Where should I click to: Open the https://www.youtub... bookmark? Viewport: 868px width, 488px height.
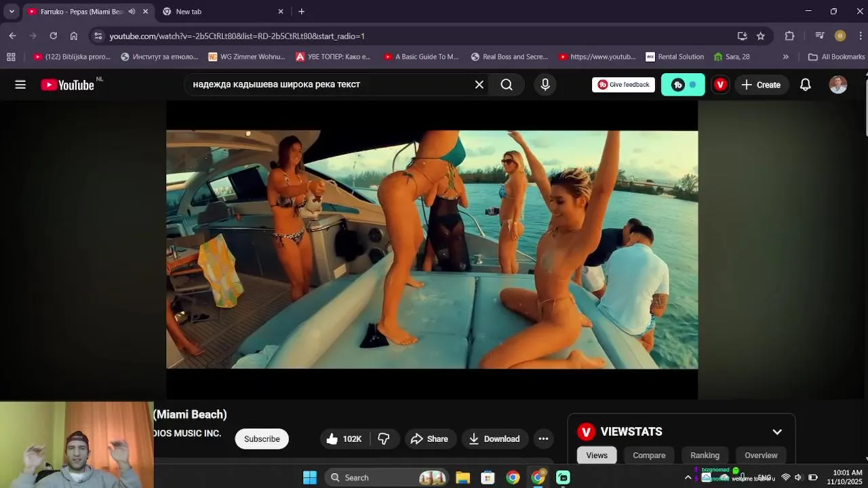(597, 57)
